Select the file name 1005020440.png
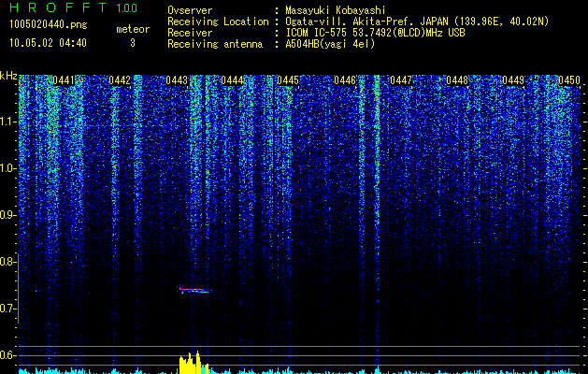The width and height of the screenshot is (588, 374). 49,24
